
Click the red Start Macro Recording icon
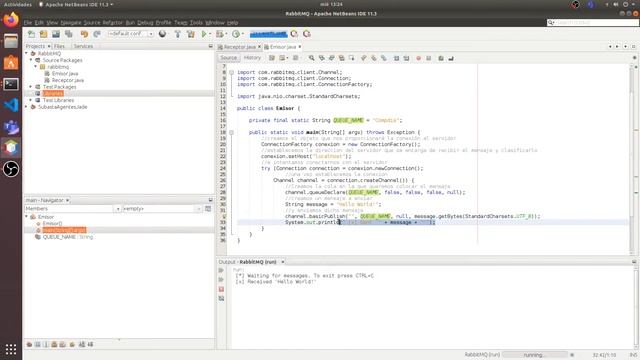tap(418, 58)
